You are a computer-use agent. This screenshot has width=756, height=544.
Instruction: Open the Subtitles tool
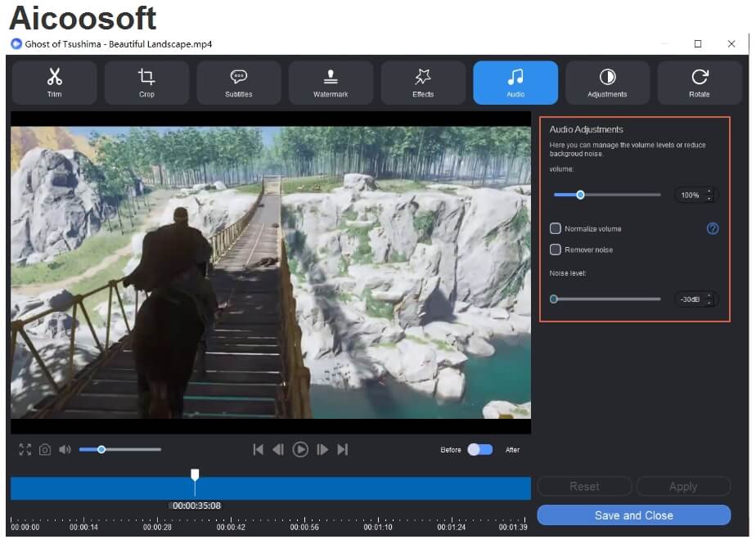point(239,83)
